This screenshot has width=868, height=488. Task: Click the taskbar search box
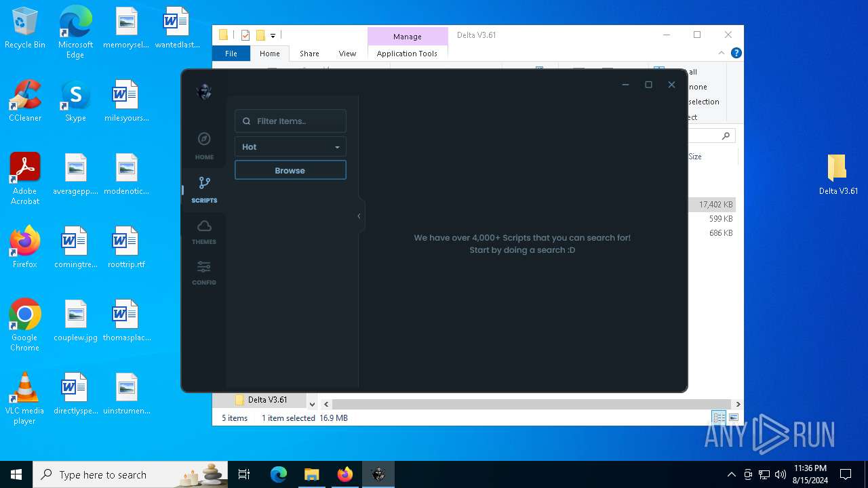click(x=132, y=474)
